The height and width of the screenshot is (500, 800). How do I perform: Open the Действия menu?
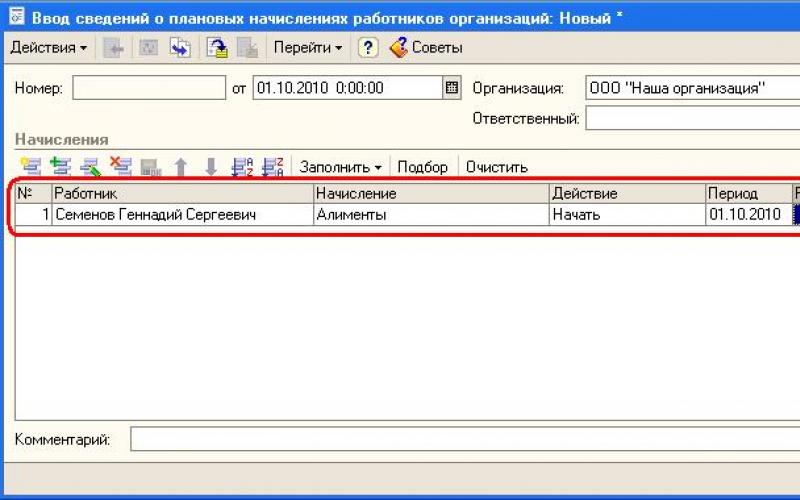48,47
